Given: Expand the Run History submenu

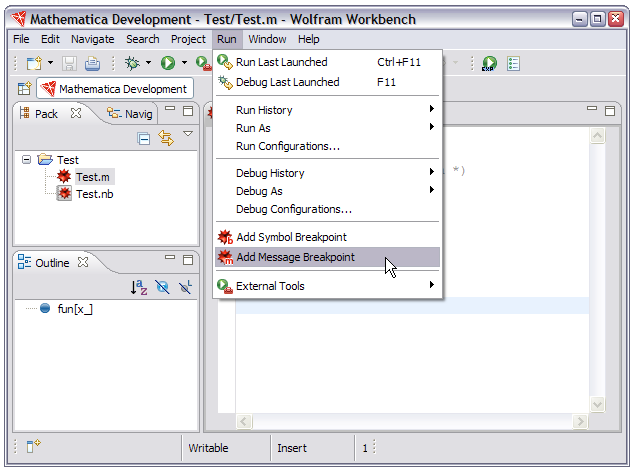Looking at the screenshot, I should pos(328,110).
